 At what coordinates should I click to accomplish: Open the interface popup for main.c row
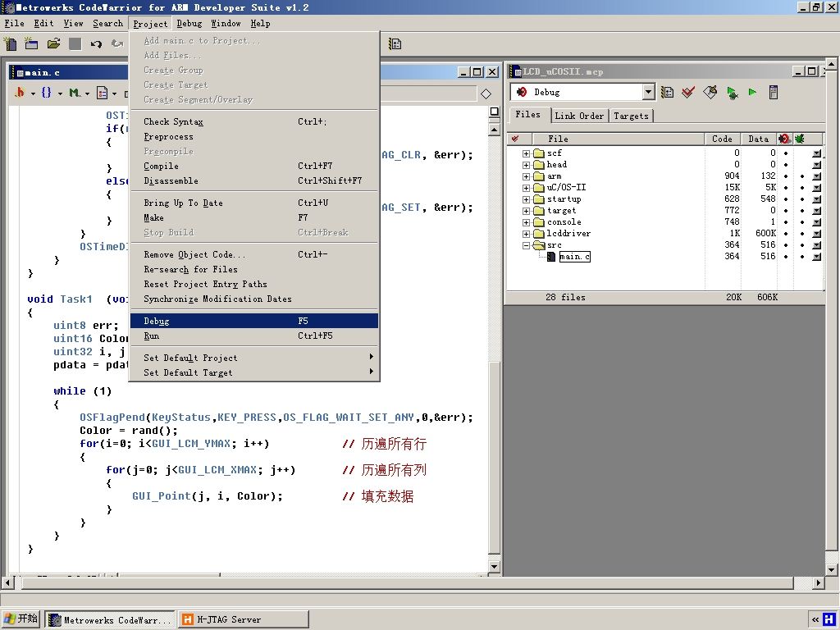pyautogui.click(x=816, y=257)
